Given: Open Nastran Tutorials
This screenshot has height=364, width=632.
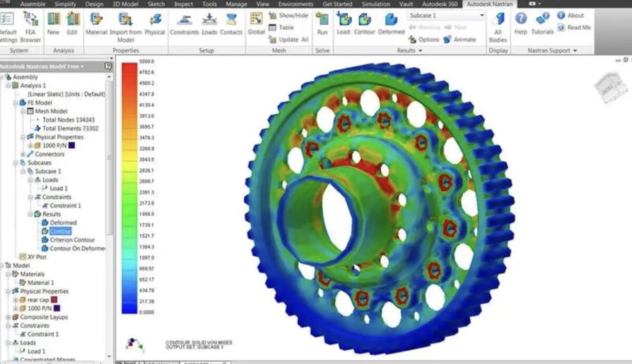Looking at the screenshot, I should [542, 24].
